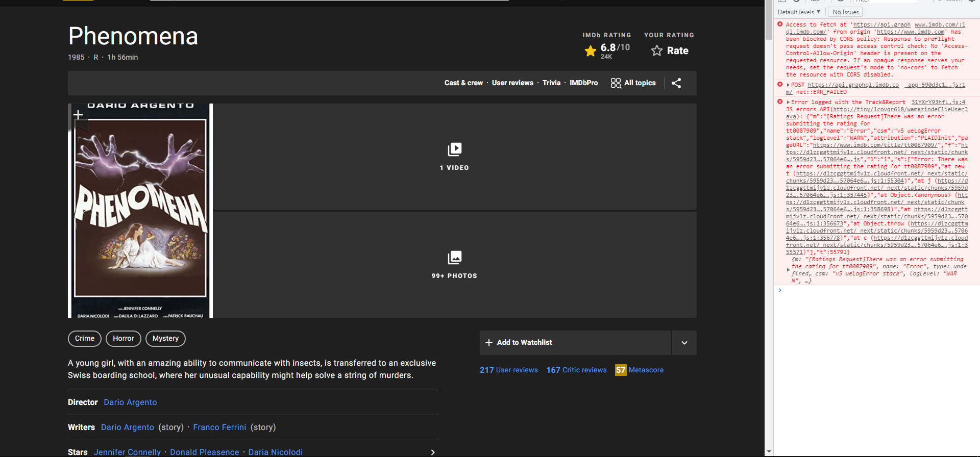Click the plot summary text
The height and width of the screenshot is (457, 980).
point(252,369)
